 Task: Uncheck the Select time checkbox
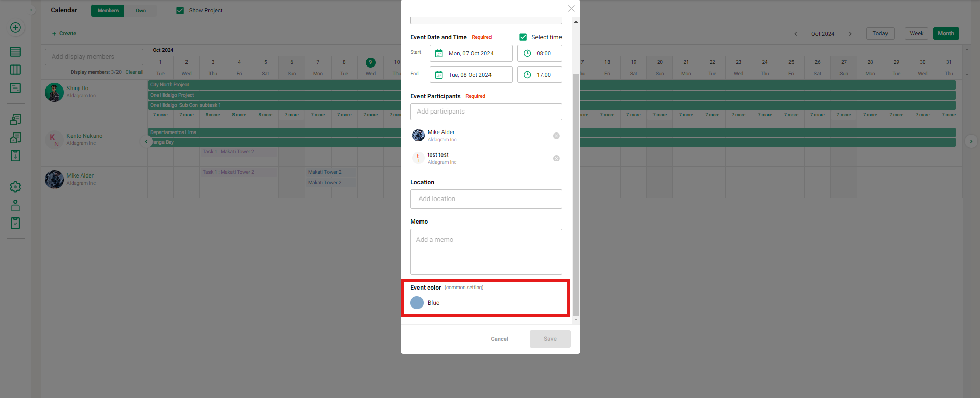point(523,37)
